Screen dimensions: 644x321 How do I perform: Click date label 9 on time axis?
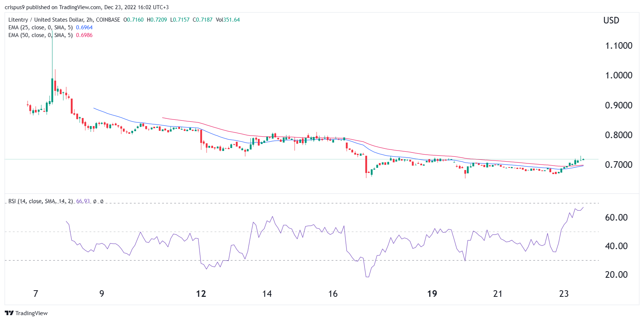(102, 294)
